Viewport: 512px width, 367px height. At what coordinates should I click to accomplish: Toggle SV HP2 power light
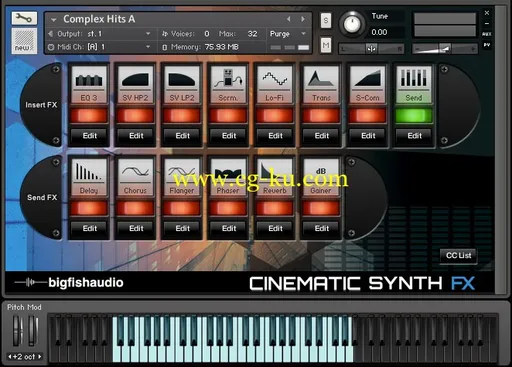[x=135, y=116]
